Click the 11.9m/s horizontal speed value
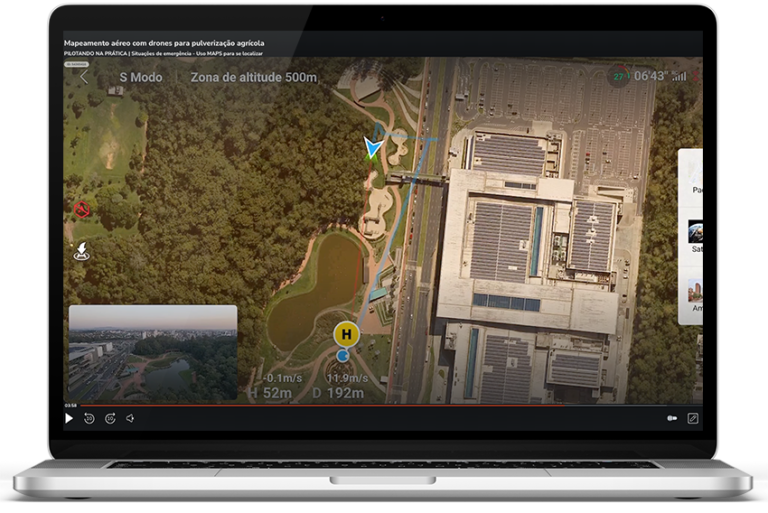768x513 pixels. pyautogui.click(x=347, y=378)
